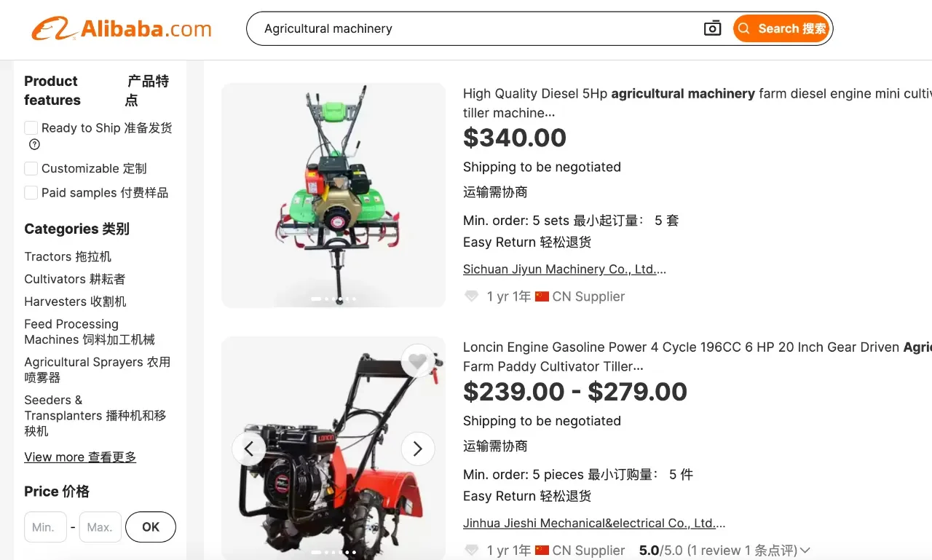Expand categories with View more link

pos(80,457)
